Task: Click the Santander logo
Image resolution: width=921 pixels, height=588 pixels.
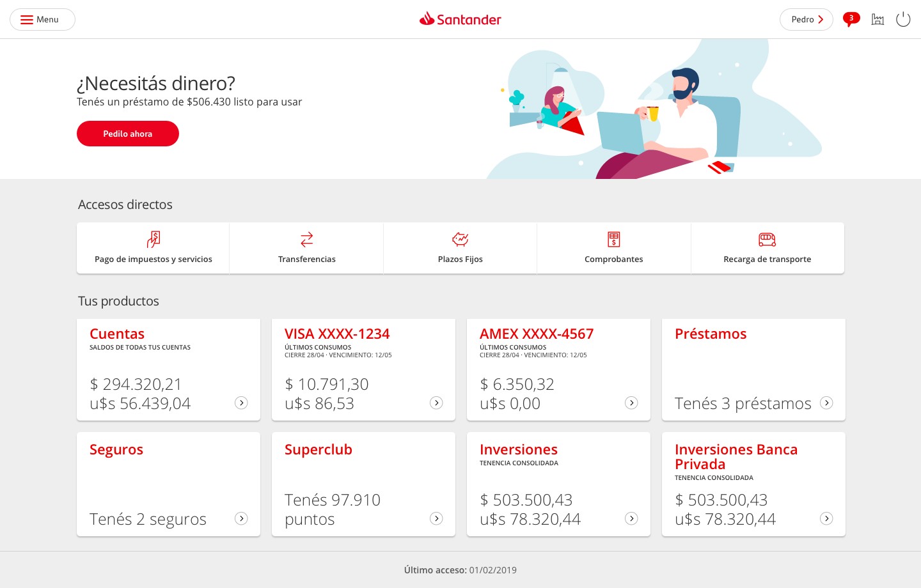Action: [x=460, y=19]
